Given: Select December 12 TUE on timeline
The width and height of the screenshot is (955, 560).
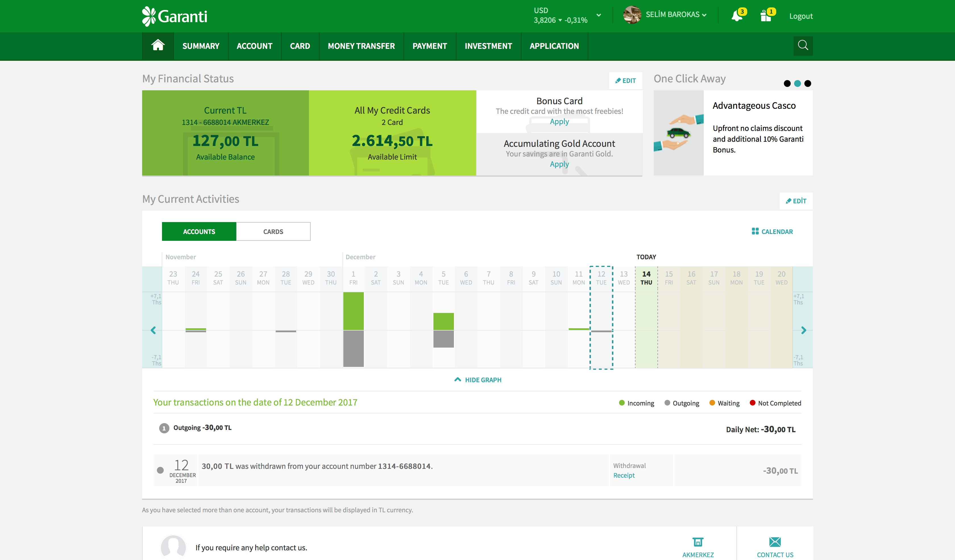Looking at the screenshot, I should (601, 278).
